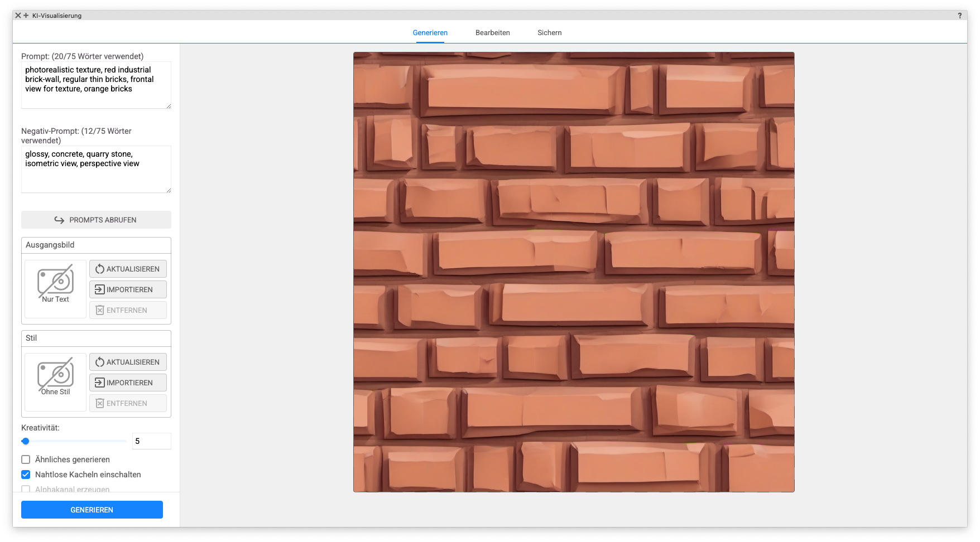This screenshot has height=542, width=980.
Task: Click into the Negativ-Prompt text field
Action: pos(96,173)
